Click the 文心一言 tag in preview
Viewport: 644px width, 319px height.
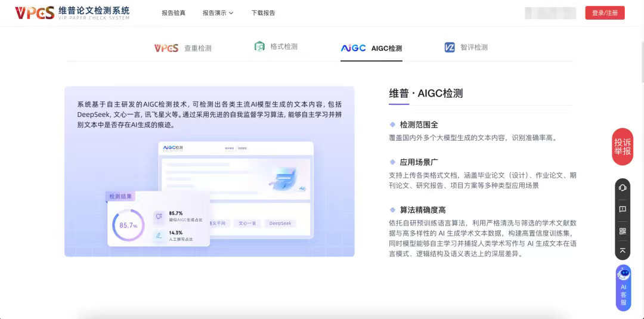click(x=247, y=224)
